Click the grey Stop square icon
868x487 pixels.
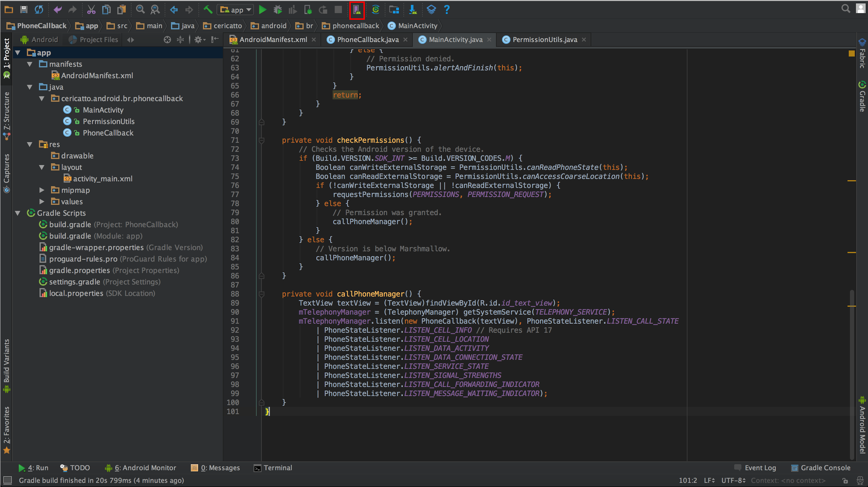338,10
